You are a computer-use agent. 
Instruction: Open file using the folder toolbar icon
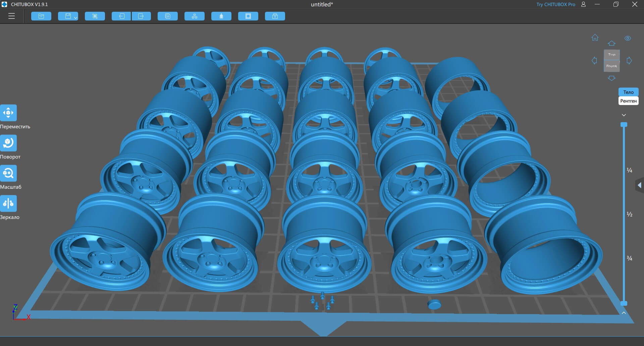point(41,16)
